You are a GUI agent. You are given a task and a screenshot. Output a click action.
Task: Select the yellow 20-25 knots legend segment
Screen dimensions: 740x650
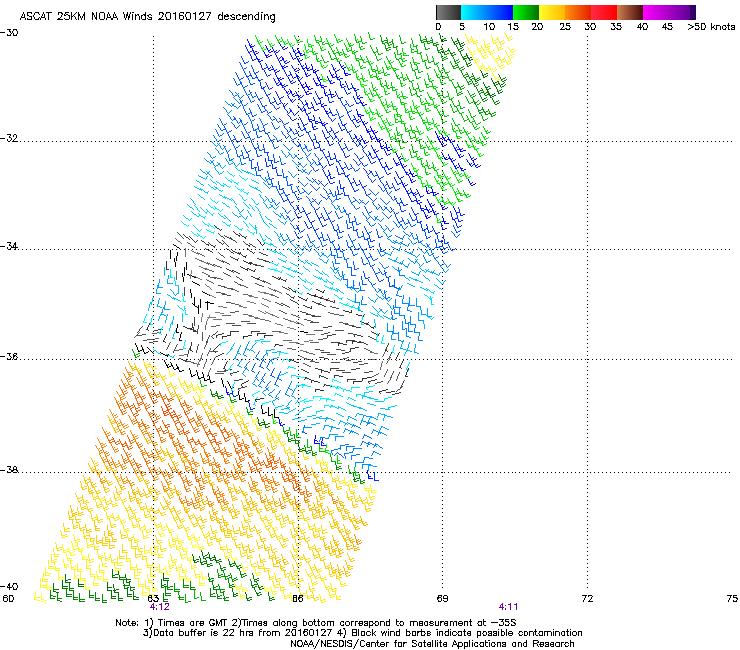552,12
